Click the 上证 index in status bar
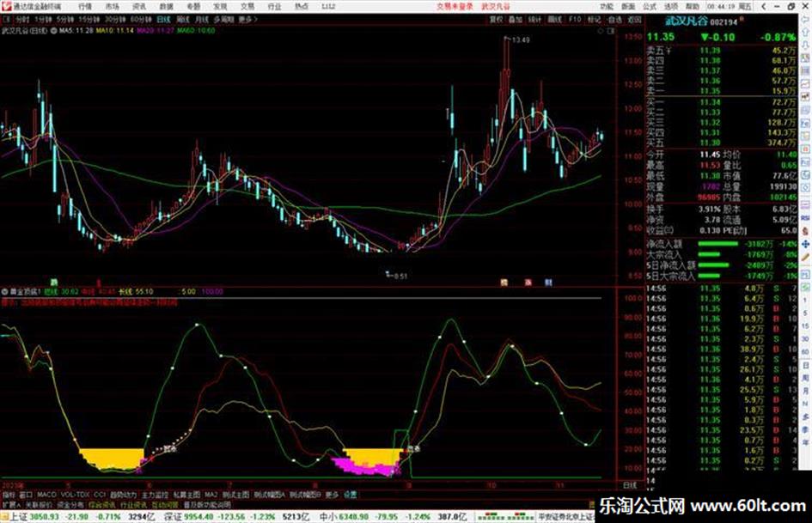Viewport: 812px width, 523px height. (18, 517)
